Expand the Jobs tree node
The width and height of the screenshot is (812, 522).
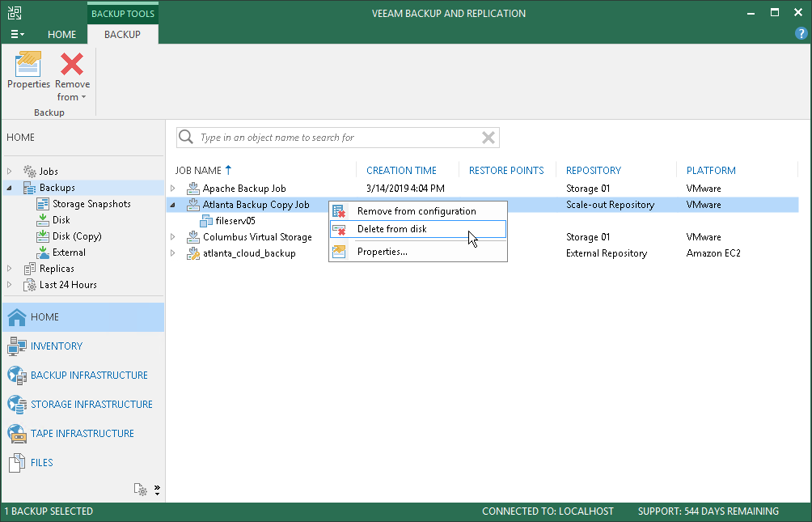tap(10, 172)
